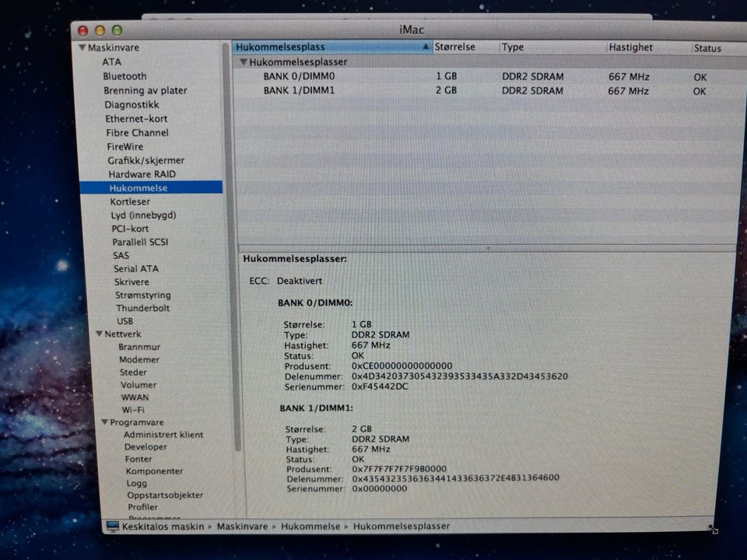The height and width of the screenshot is (560, 747).
Task: Show Wi-Fi network details
Action: (x=132, y=409)
